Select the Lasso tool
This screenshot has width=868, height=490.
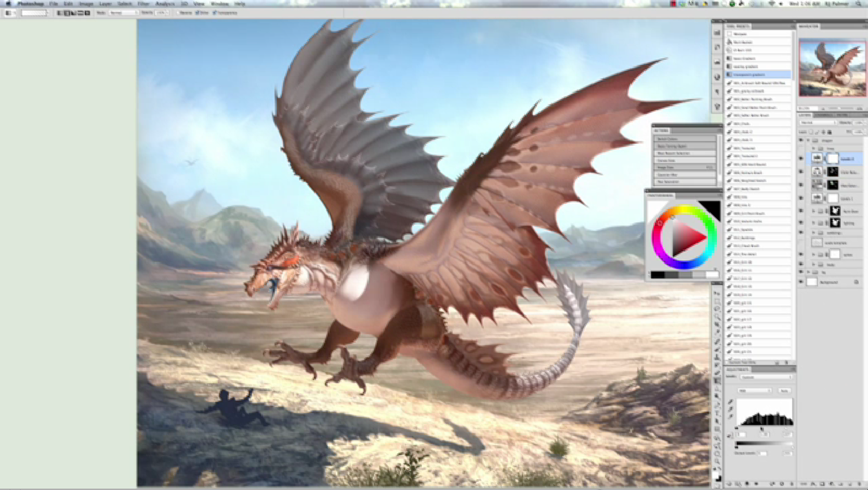click(718, 309)
